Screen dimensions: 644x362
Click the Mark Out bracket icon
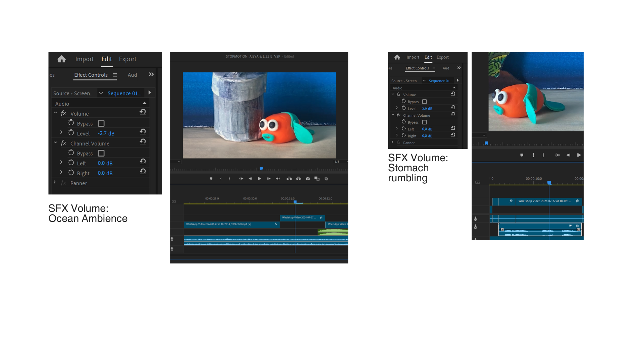click(x=229, y=179)
